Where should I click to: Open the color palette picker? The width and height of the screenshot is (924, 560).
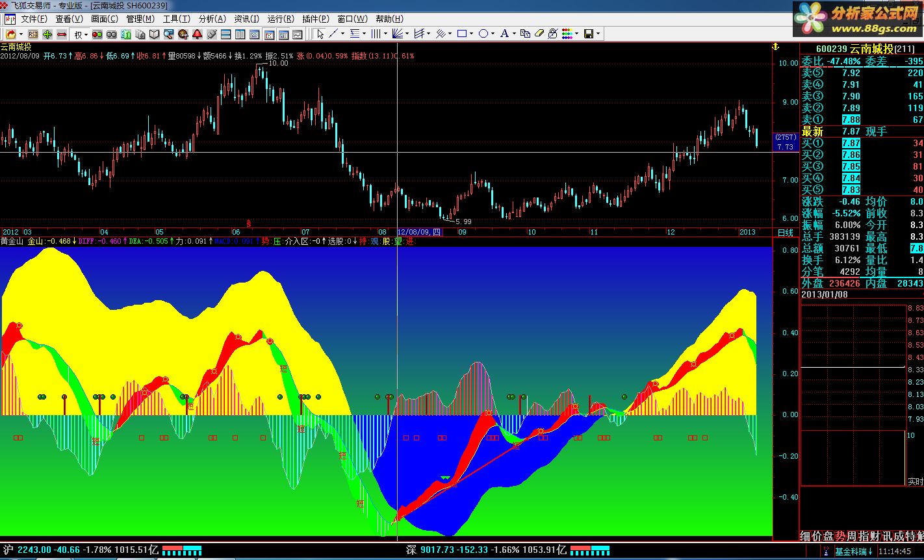[x=567, y=34]
